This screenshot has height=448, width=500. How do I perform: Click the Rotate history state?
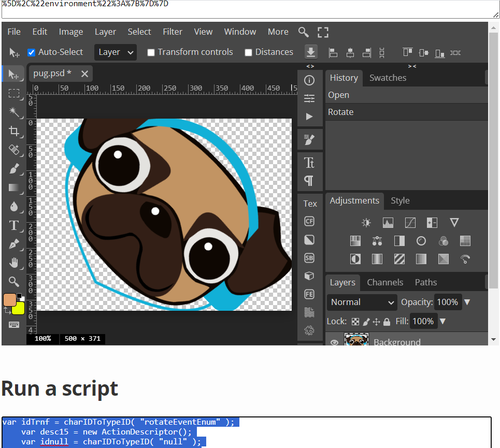coord(341,112)
